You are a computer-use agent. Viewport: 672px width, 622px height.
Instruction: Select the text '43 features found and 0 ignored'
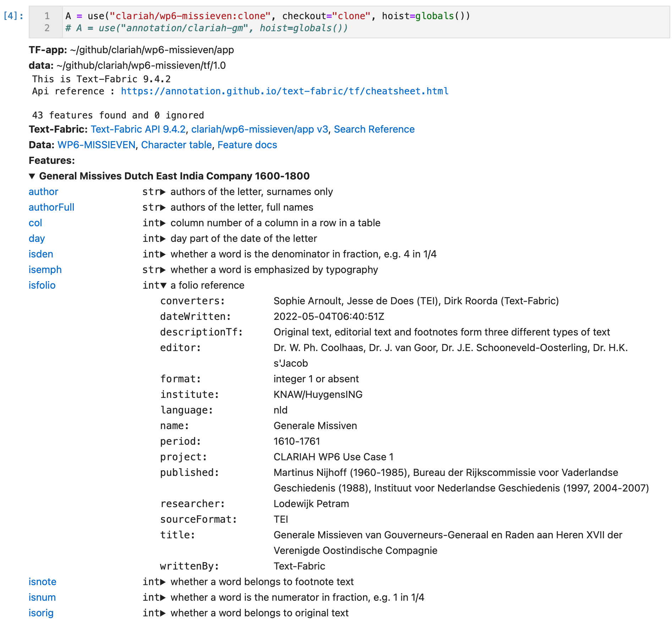[x=118, y=115]
